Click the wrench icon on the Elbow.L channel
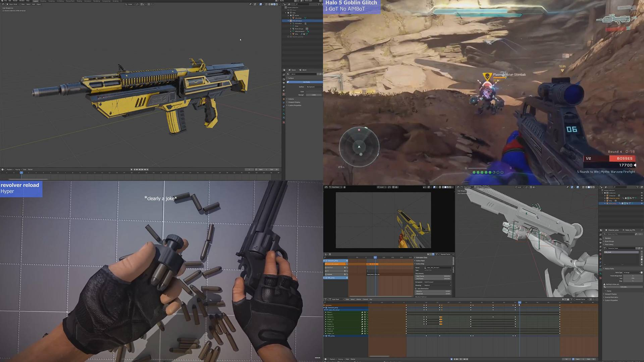Image resolution: width=644 pixels, height=362 pixels. (362, 312)
